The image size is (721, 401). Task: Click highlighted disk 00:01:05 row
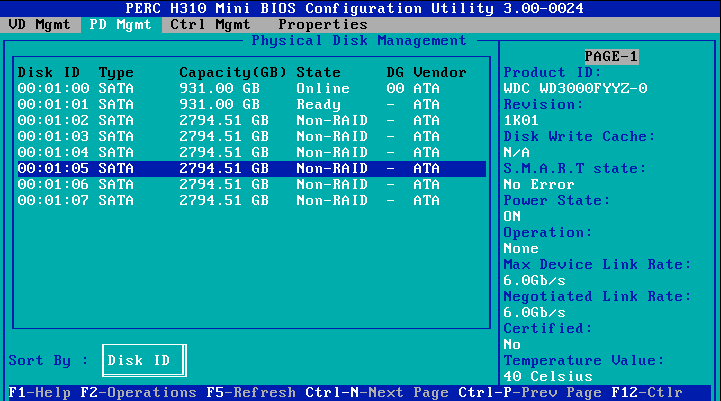point(250,169)
